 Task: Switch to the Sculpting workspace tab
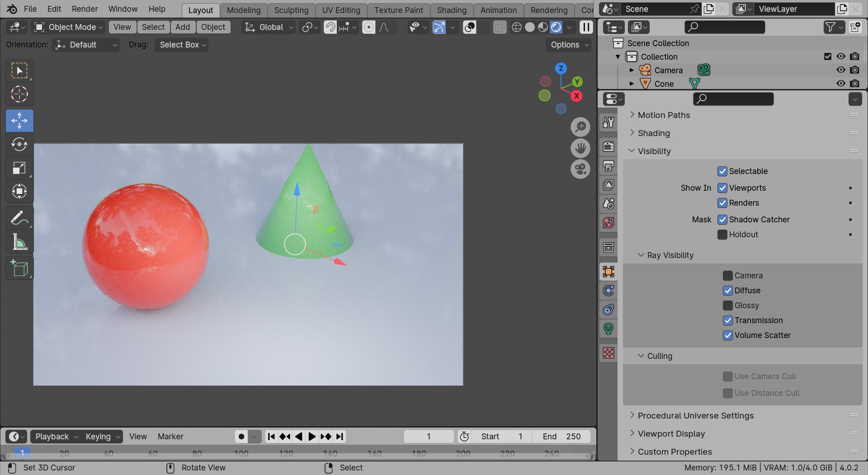pyautogui.click(x=291, y=10)
